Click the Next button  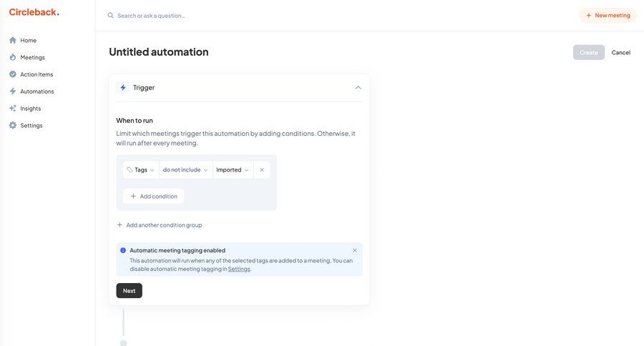129,291
